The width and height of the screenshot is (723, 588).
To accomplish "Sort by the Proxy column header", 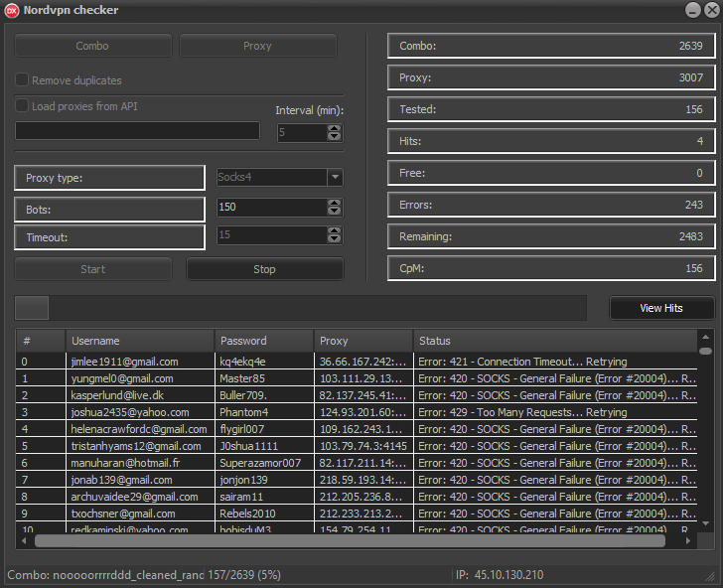I will [x=363, y=341].
